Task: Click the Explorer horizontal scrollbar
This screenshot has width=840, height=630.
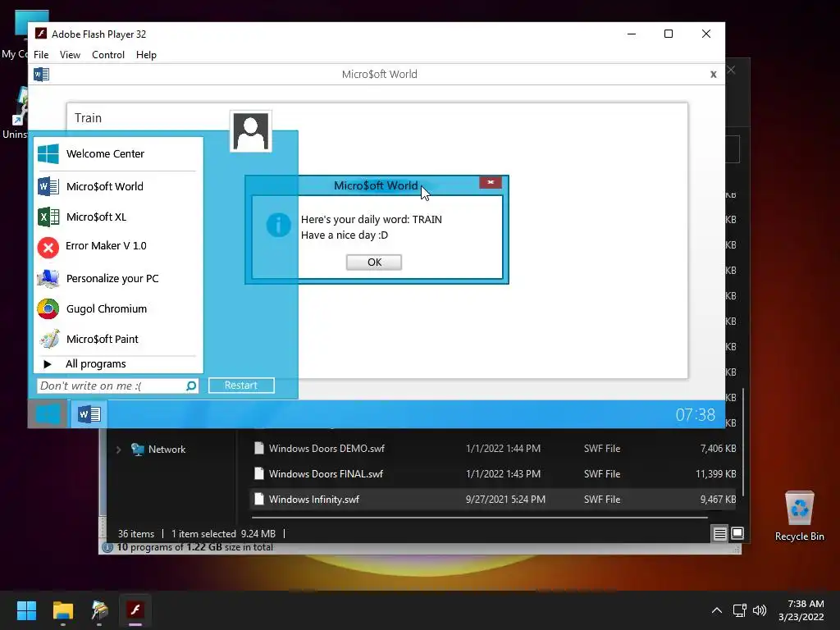Action: click(479, 518)
